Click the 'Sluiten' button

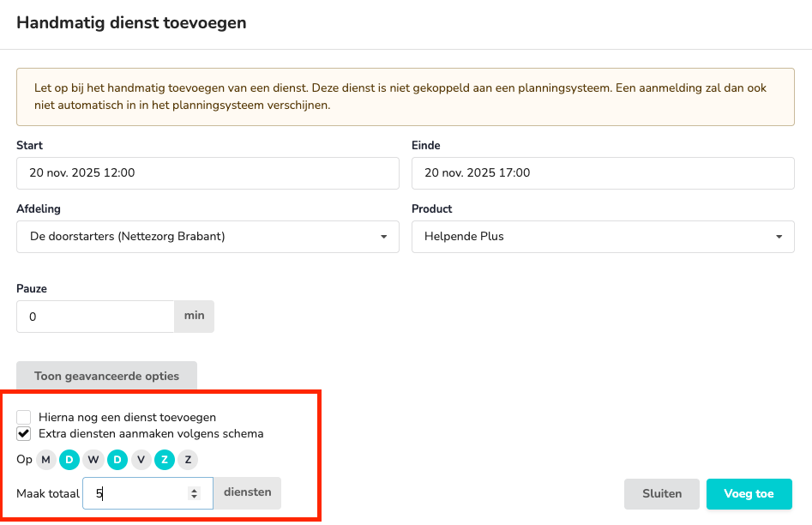coord(662,493)
